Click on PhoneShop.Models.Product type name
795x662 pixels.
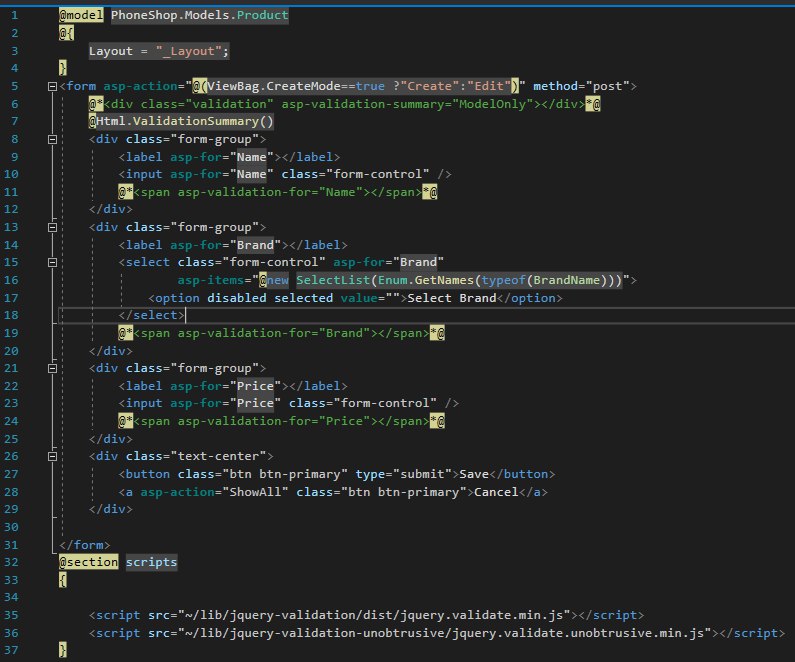tap(200, 15)
